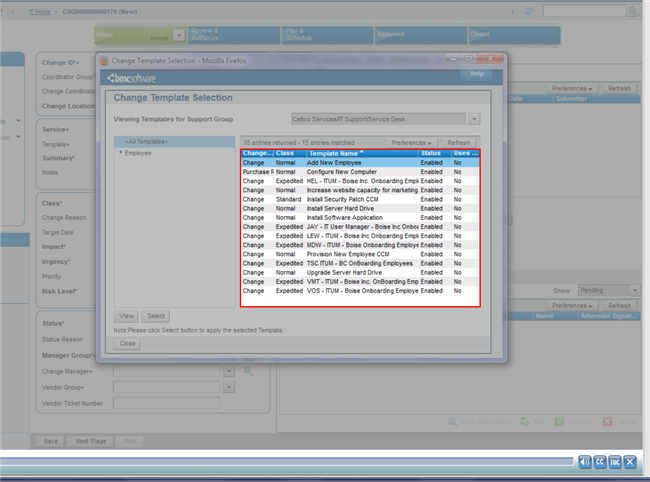Select Install Software Application row
650x482 pixels.
coord(360,218)
